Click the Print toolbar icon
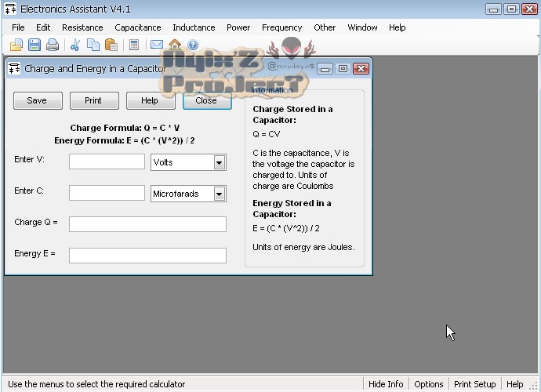Viewport: 541px width, 392px height. 53,45
